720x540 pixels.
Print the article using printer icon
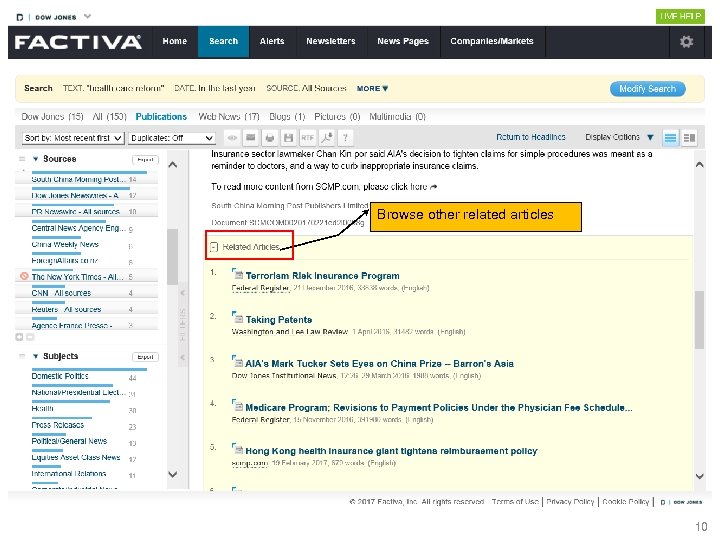coord(270,138)
